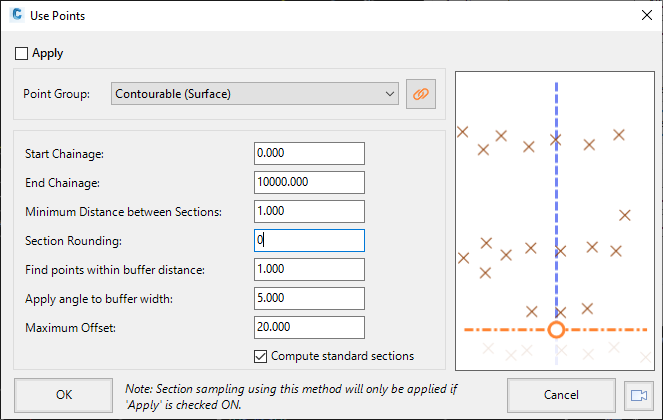Close the Use Points dialog
The height and width of the screenshot is (420, 663).
(x=647, y=15)
